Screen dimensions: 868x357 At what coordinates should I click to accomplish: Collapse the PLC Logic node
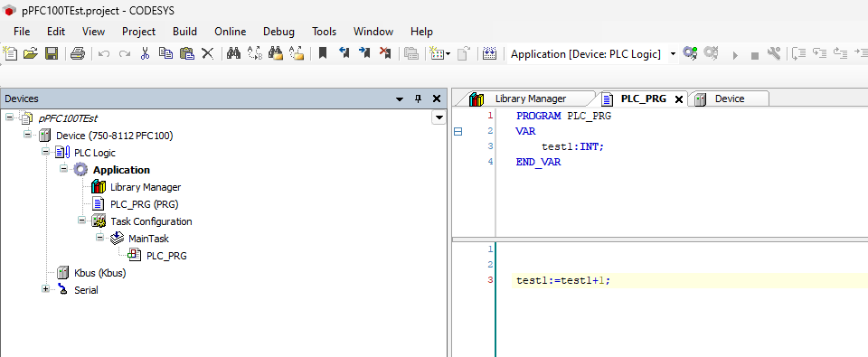coord(45,151)
